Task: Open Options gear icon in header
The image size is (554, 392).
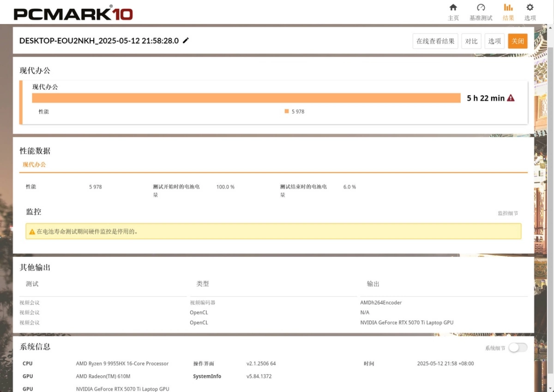Action: (x=530, y=8)
